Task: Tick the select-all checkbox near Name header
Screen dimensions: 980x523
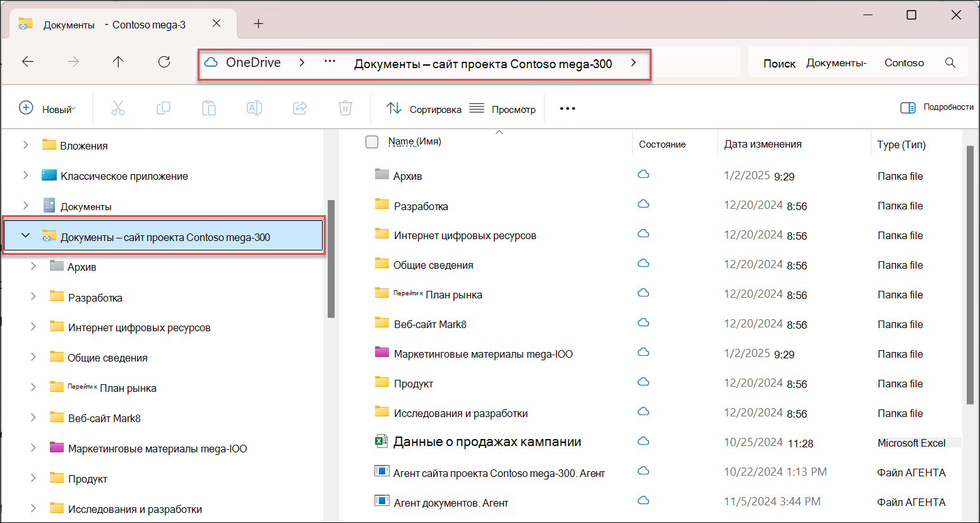Action: [x=372, y=142]
